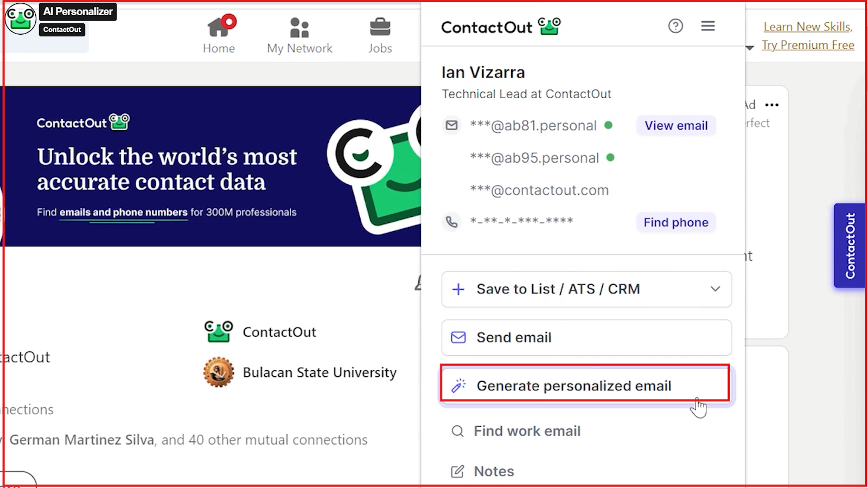Click the Jobs briefcase icon

380,24
